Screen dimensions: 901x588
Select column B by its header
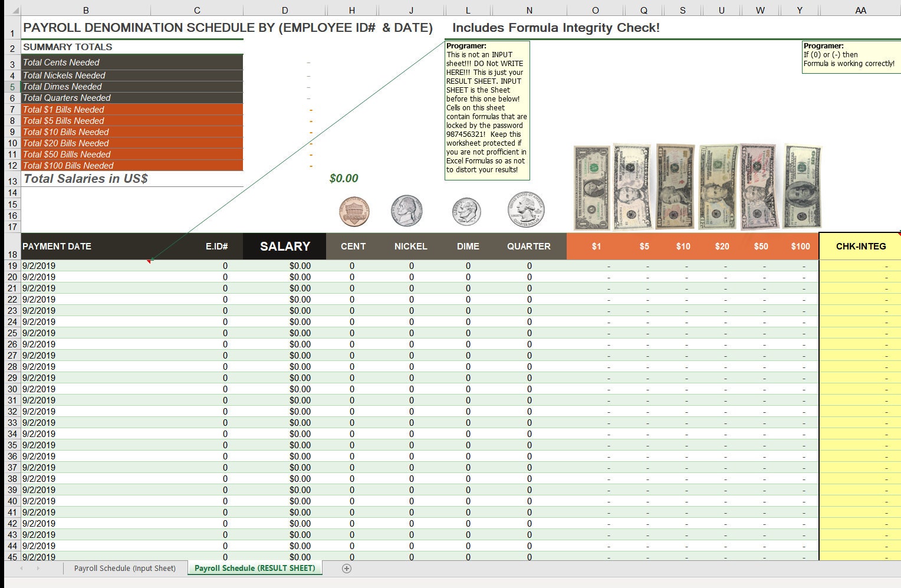(86, 9)
